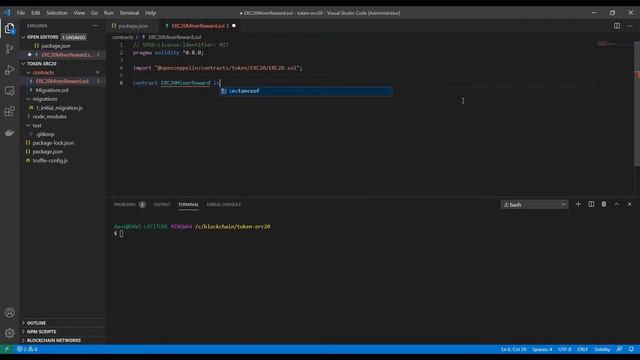Switch to the Output panel tab
640x360 pixels.
[x=162, y=204]
